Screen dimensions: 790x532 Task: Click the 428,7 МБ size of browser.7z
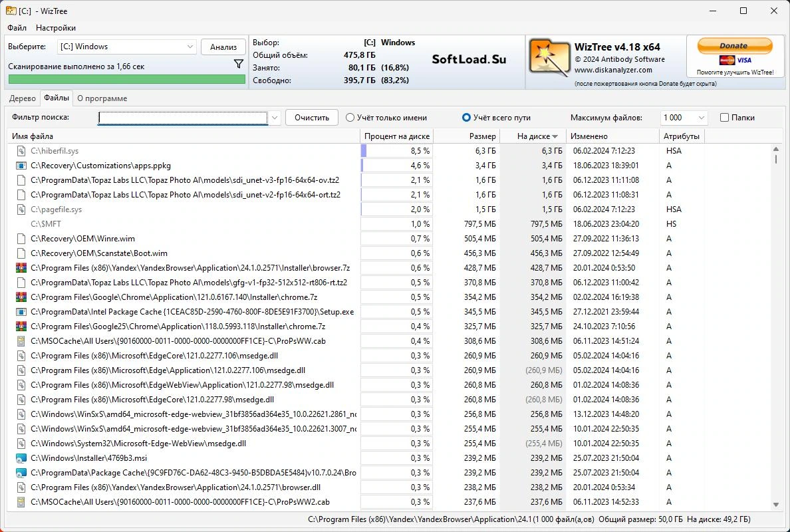479,267
